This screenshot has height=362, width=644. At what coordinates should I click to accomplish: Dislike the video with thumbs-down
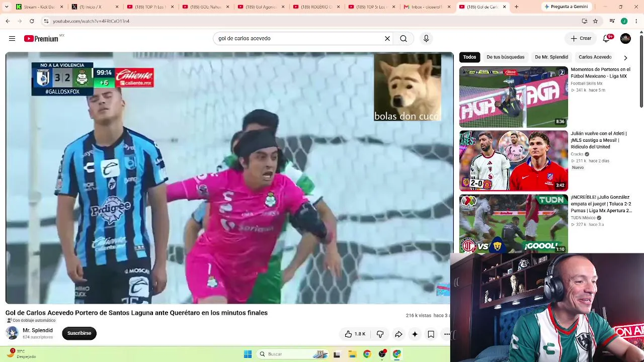pos(380,334)
